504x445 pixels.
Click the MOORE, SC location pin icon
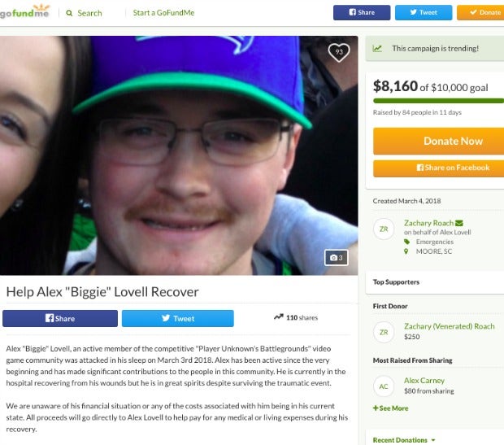click(406, 251)
